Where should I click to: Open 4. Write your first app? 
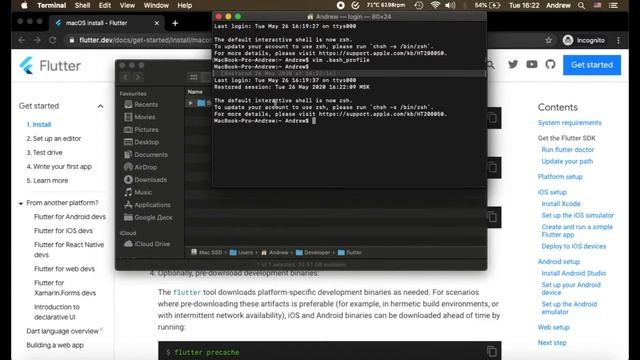pos(59,167)
